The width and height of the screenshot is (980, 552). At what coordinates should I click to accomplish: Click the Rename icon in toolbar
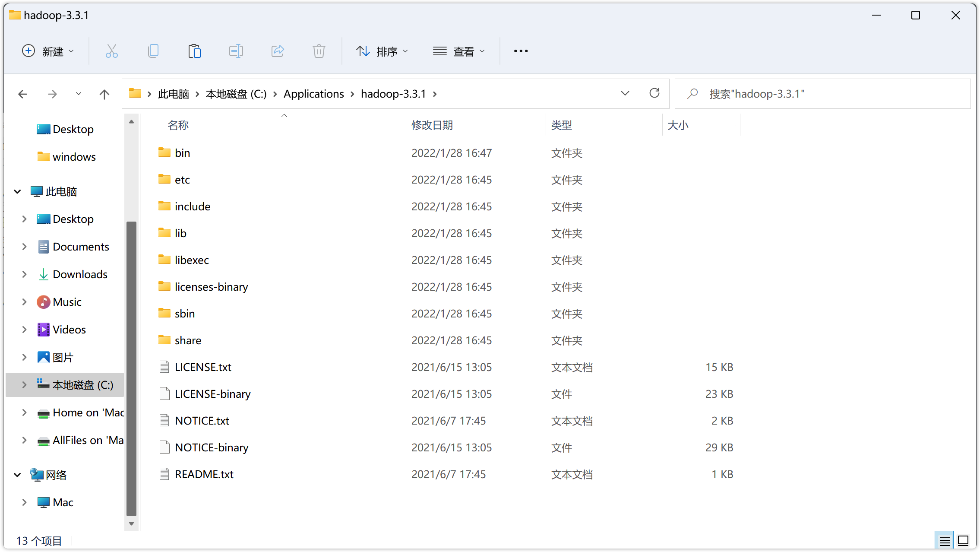click(x=236, y=51)
